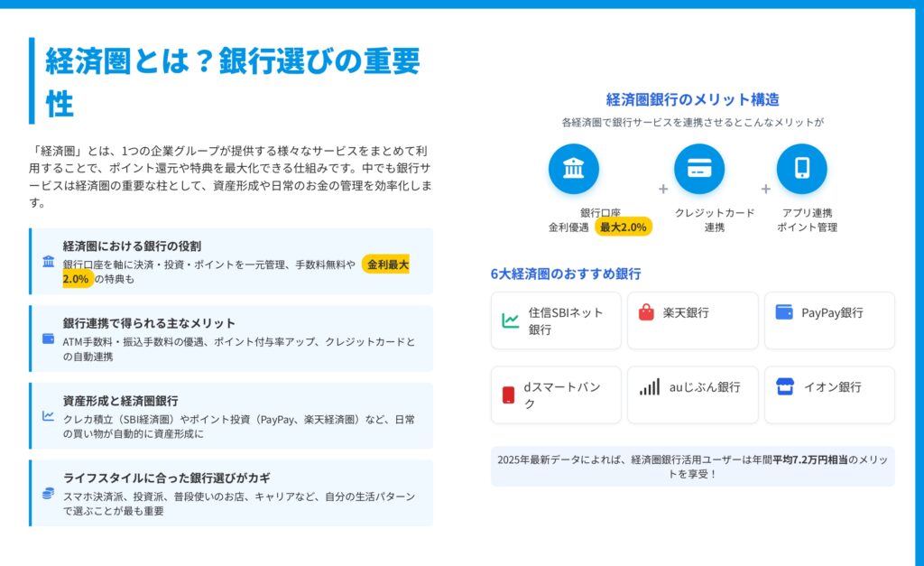Click the signal bars icon for auじぶん銀行
924x566 pixels.
pos(650,386)
